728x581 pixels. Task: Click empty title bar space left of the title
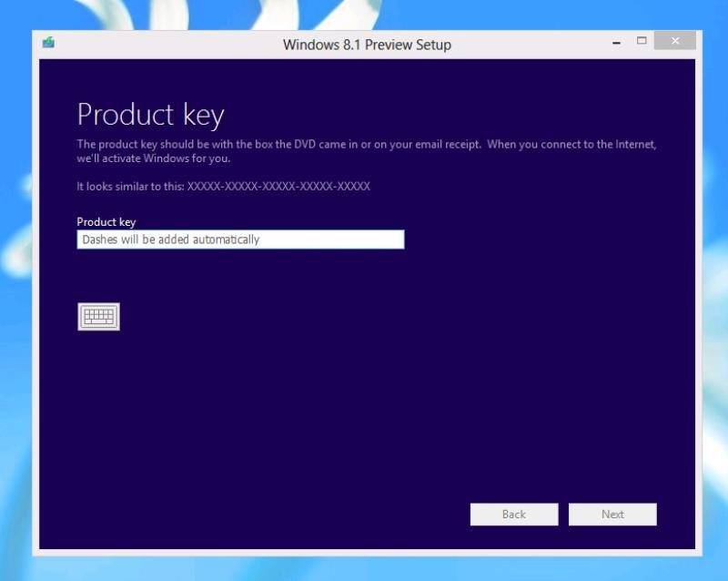pos(164,44)
